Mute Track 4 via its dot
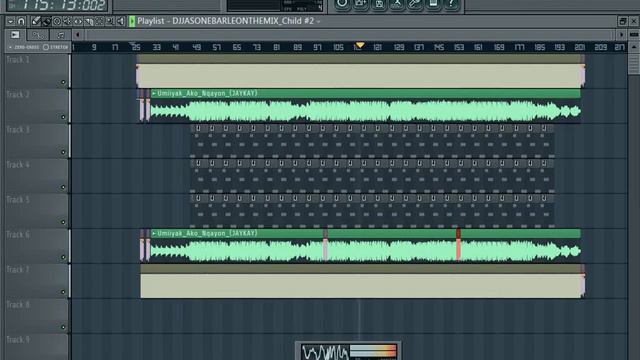 63,187
